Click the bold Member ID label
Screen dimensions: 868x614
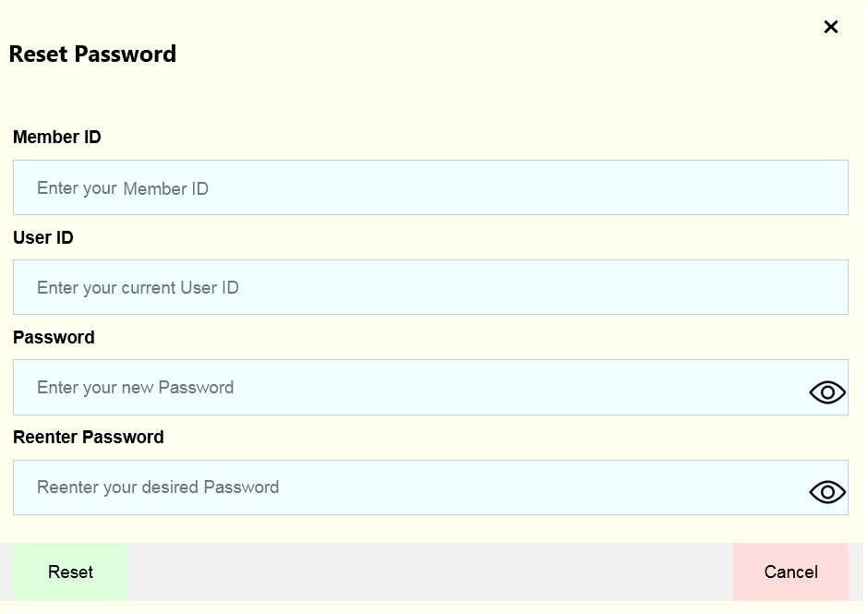57,137
